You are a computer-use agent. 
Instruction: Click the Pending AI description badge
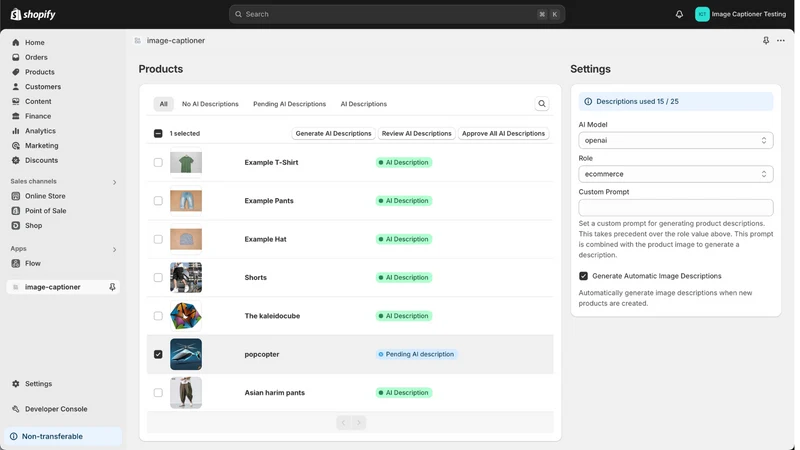(416, 354)
